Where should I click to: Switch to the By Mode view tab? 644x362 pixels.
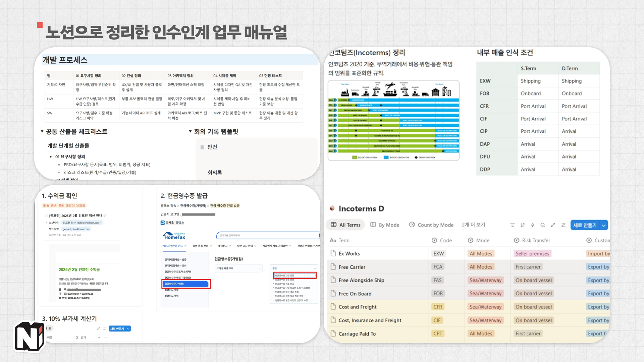(x=385, y=225)
